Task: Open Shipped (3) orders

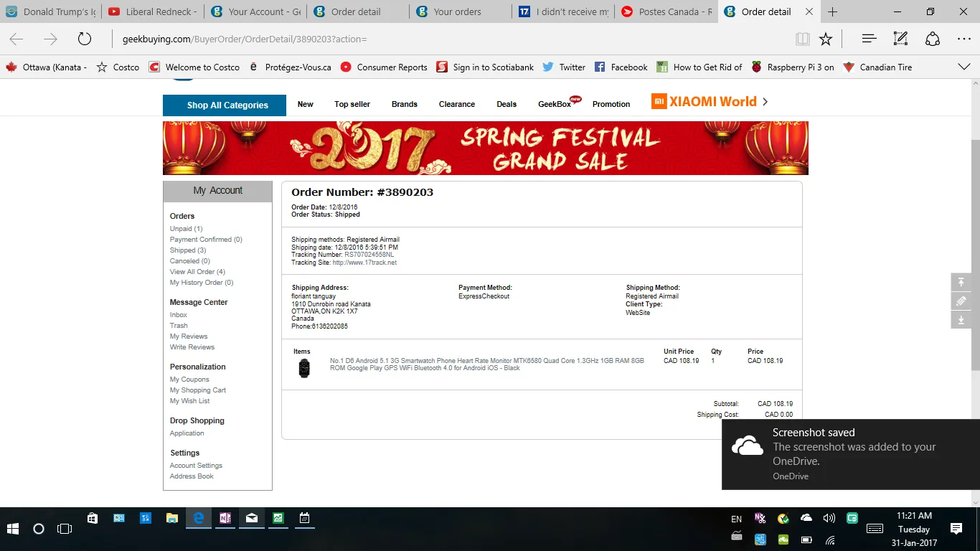Action: 188,250
